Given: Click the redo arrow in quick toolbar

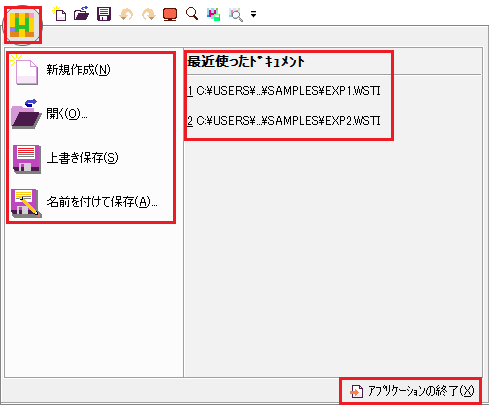Looking at the screenshot, I should [148, 14].
